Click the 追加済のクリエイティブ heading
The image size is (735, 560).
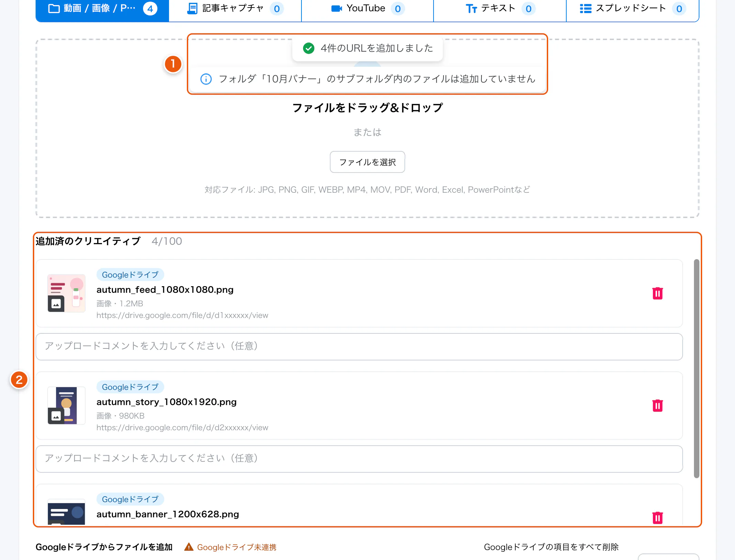88,241
